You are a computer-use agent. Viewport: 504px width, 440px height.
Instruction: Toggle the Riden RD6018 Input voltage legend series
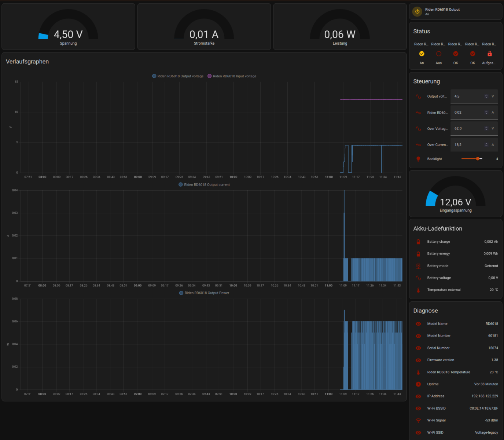(x=232, y=76)
